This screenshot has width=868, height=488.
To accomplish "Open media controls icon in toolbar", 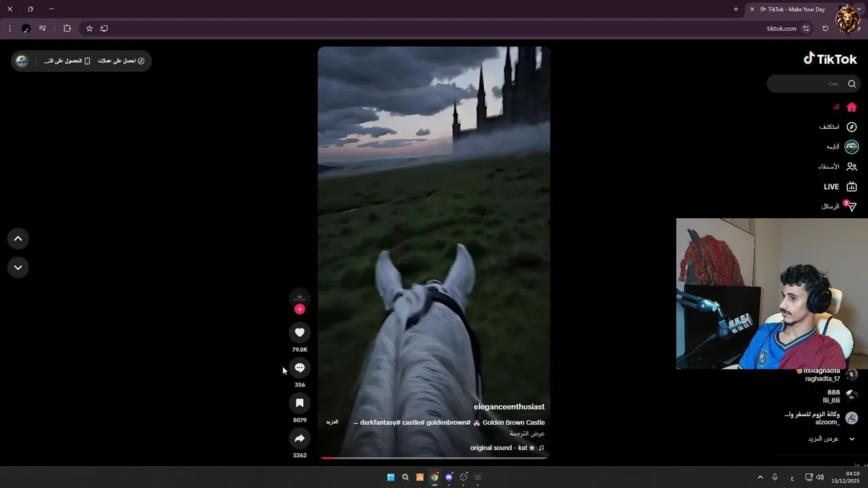I will pos(43,28).
